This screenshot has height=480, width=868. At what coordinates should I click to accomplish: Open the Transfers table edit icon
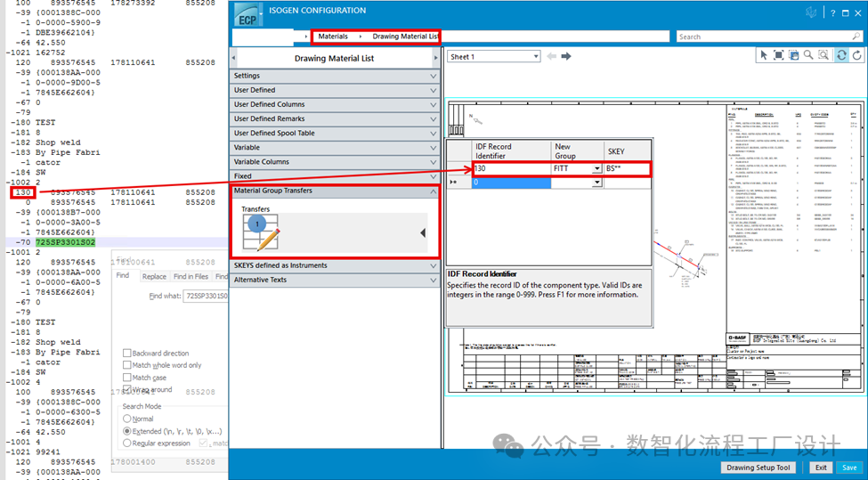click(261, 232)
